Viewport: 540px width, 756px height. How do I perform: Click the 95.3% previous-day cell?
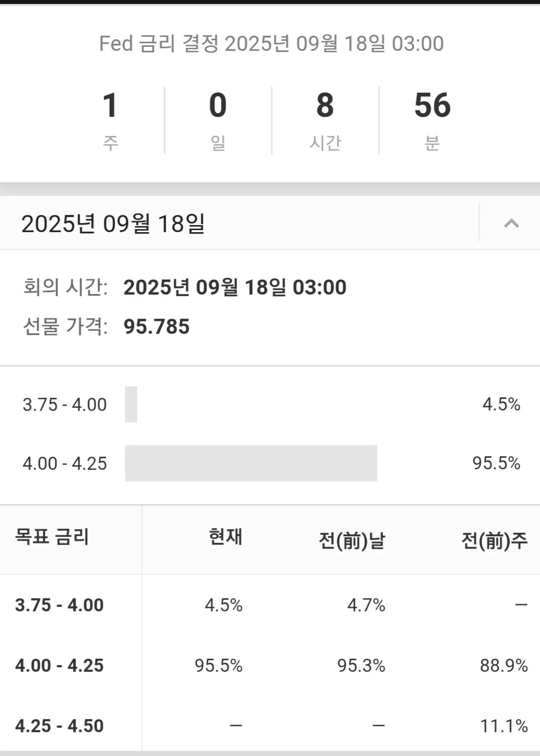point(361,665)
